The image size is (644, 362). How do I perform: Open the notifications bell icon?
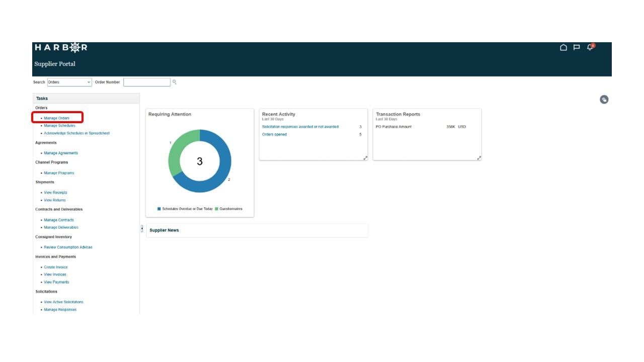pyautogui.click(x=590, y=47)
